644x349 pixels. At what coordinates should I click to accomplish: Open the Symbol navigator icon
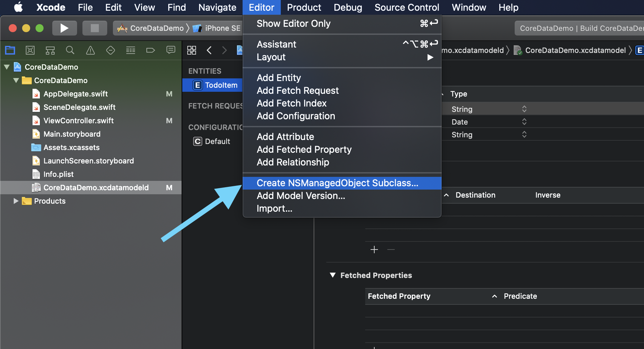(x=50, y=50)
